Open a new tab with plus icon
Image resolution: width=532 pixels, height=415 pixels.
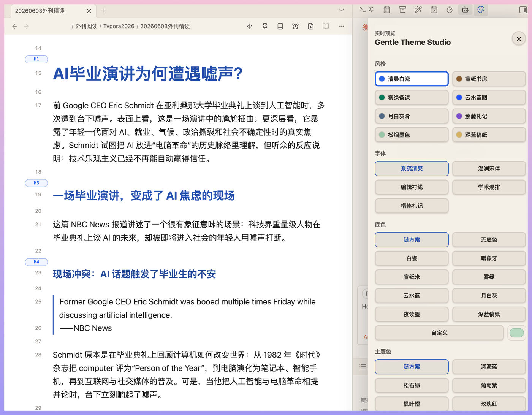104,10
